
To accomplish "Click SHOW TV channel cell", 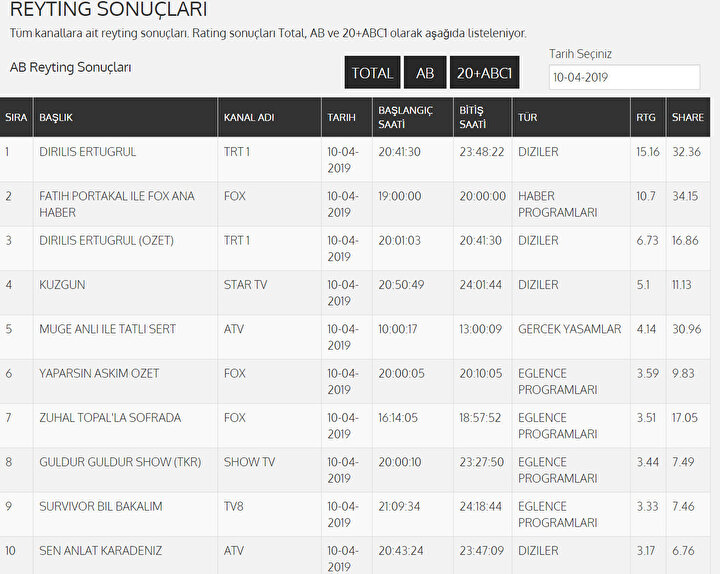I will coord(249,462).
